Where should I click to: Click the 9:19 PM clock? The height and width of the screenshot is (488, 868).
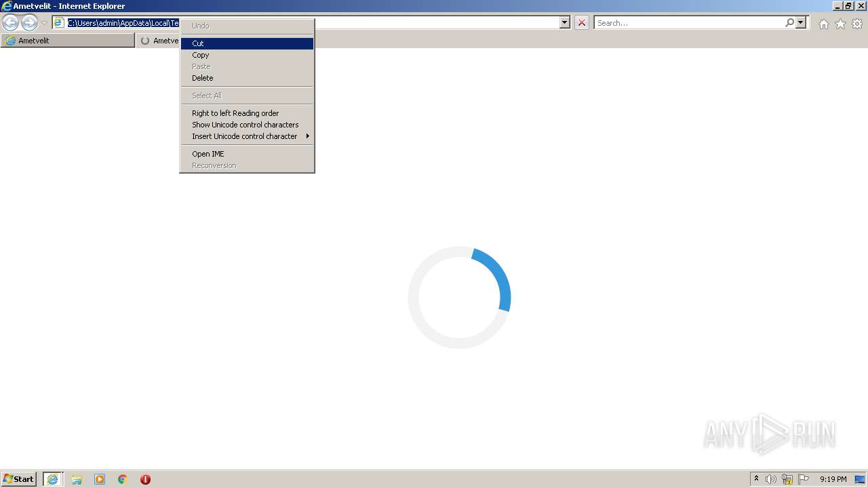tap(833, 479)
